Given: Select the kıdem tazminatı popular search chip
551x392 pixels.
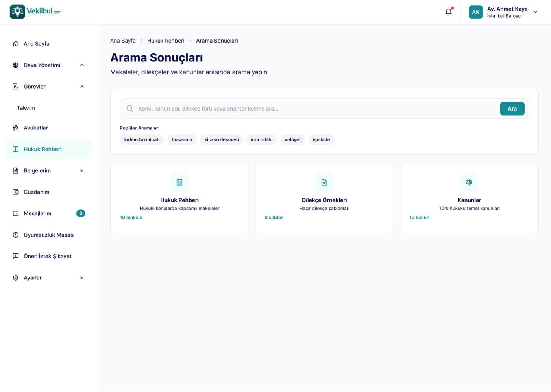Looking at the screenshot, I should 142,139.
